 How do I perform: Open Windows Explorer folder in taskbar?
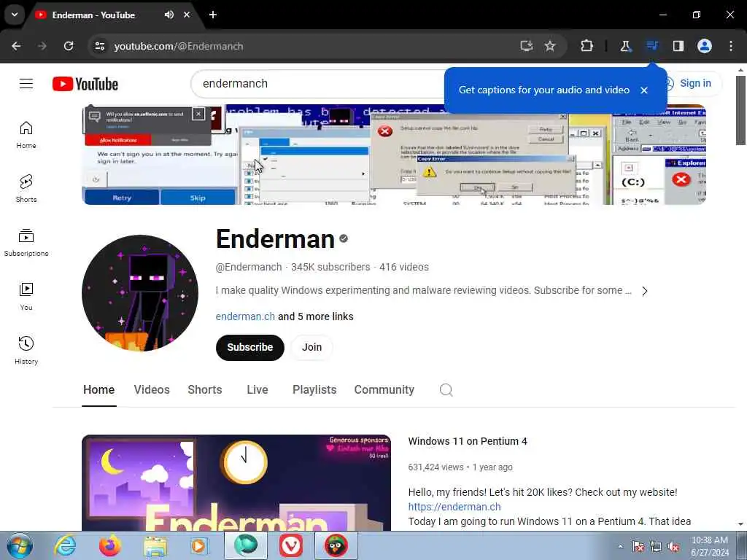tap(155, 545)
